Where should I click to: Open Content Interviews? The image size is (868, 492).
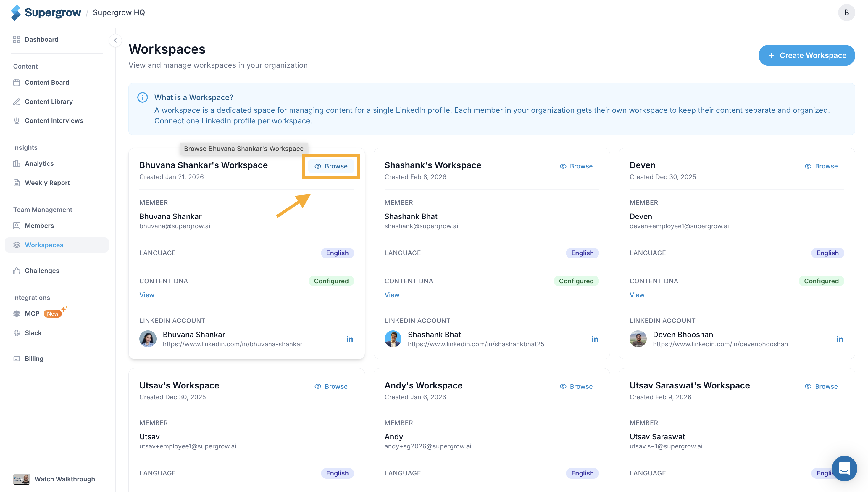click(48, 121)
